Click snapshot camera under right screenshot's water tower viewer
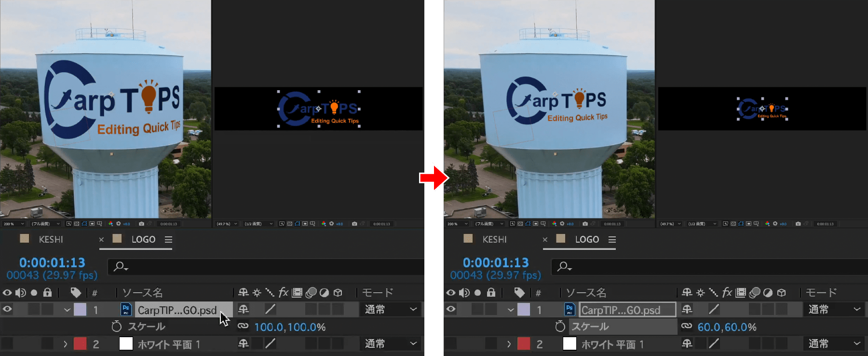The width and height of the screenshot is (868, 356). (585, 224)
